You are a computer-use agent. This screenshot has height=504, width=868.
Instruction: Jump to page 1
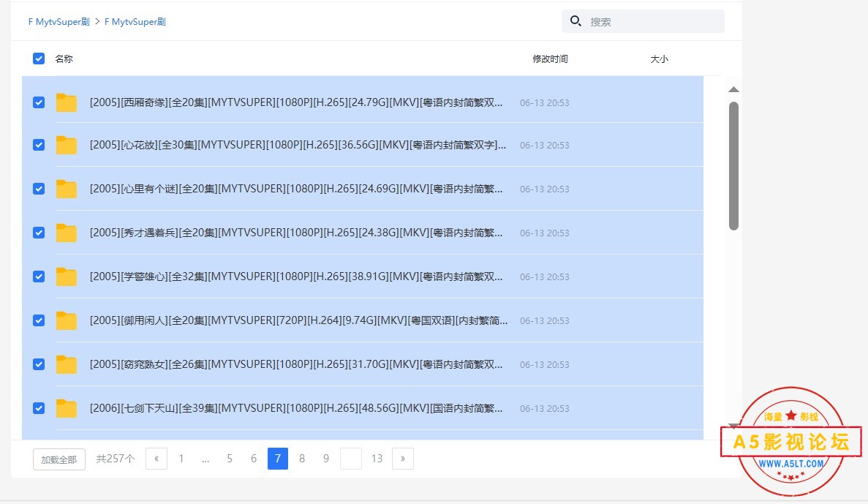click(x=181, y=459)
